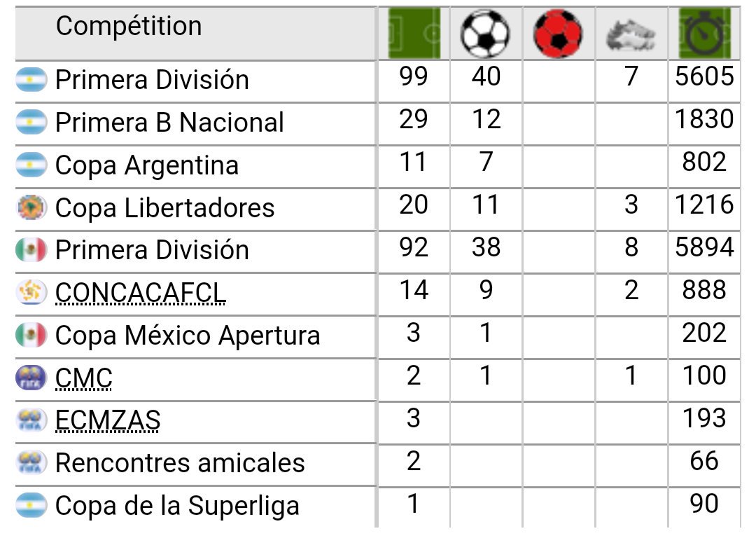Click the green pitch matches-played icon
Viewport: 756px width, 538px height.
coord(414,34)
